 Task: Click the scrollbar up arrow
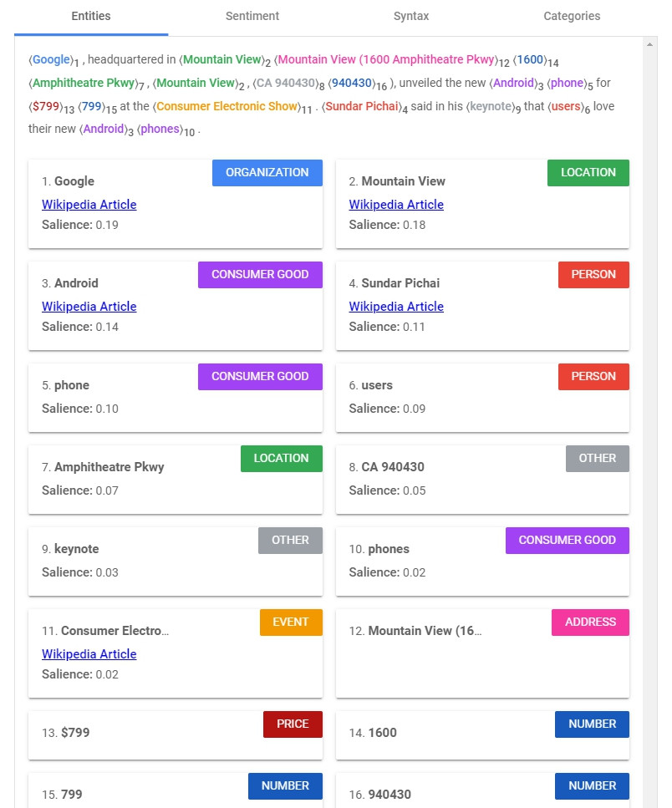pos(649,45)
